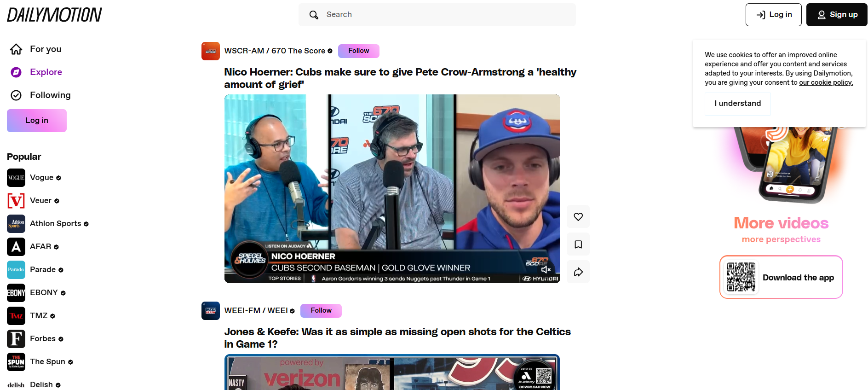
Task: Click the gradient Log in sidebar button
Action: click(37, 121)
